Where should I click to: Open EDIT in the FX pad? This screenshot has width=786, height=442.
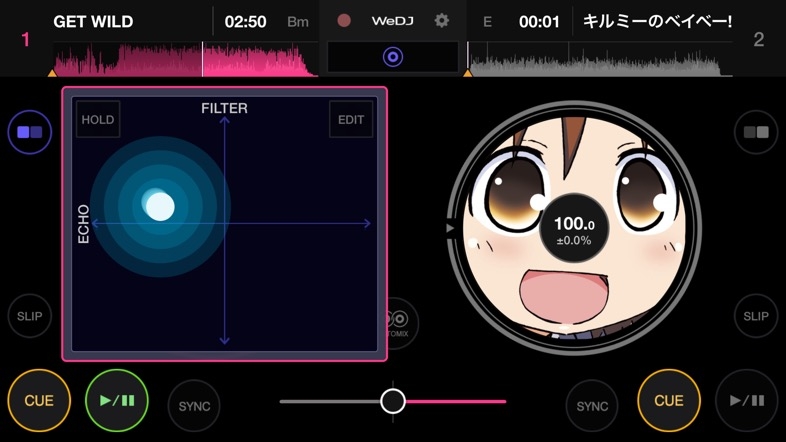point(351,119)
